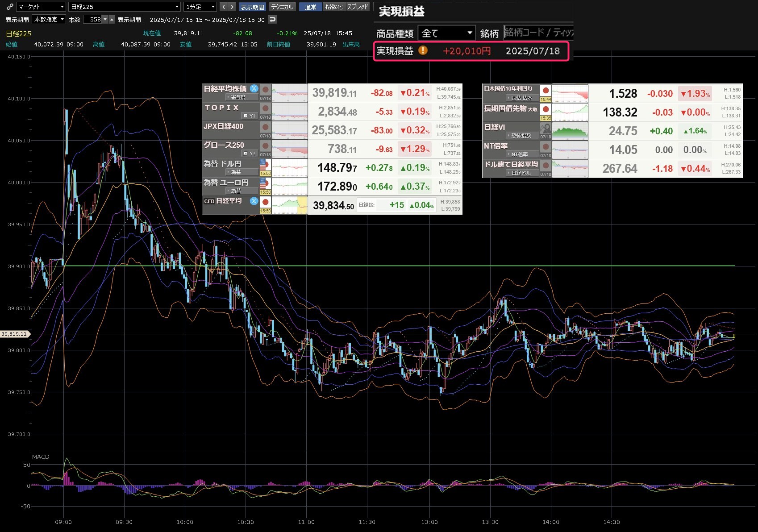Open the 日経VI mini chart thumbnail
Screen dimensions: 758x532
[570, 131]
